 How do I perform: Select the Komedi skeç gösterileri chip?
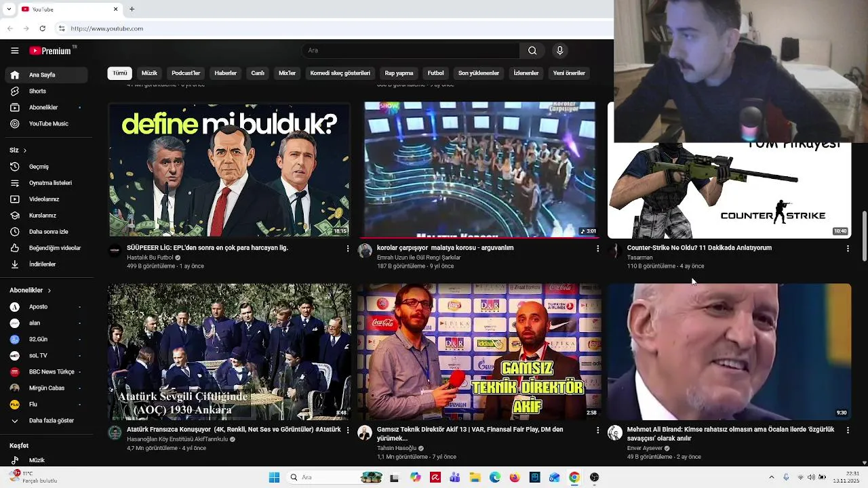340,73
